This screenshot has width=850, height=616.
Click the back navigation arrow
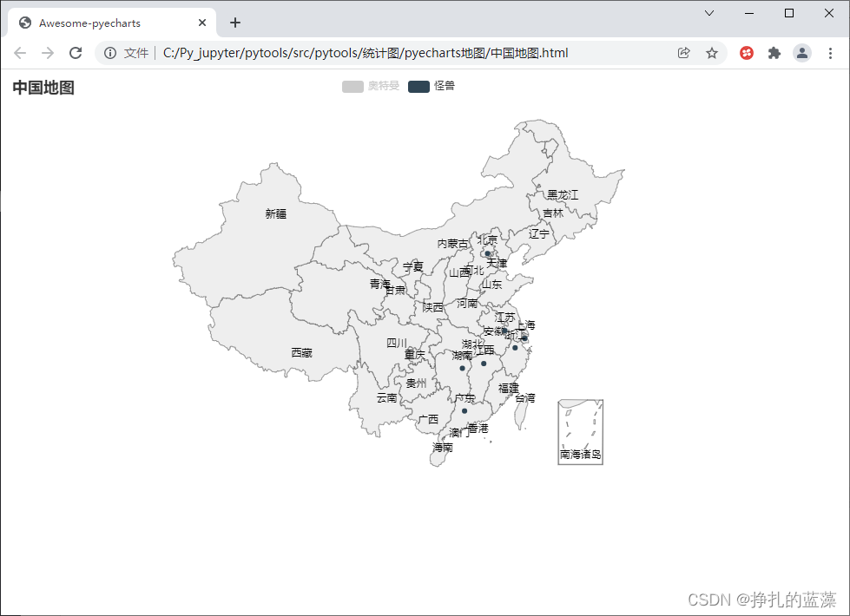(x=20, y=53)
